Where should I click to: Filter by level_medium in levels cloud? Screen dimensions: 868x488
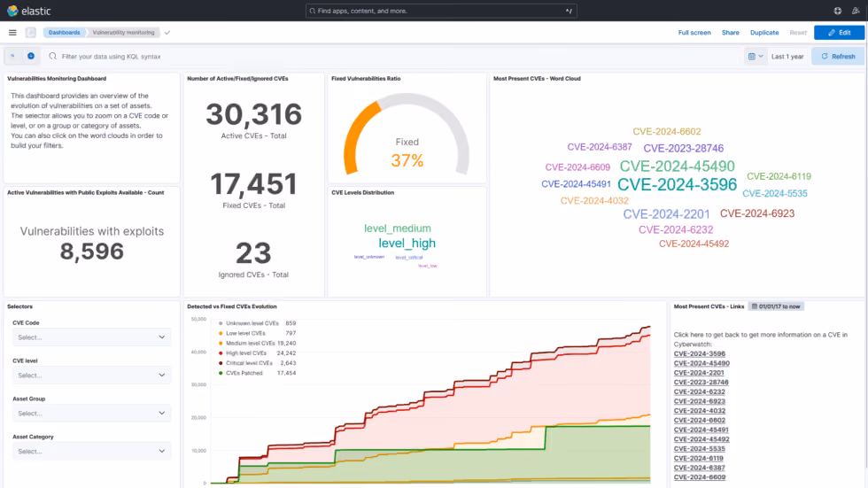[x=398, y=228]
